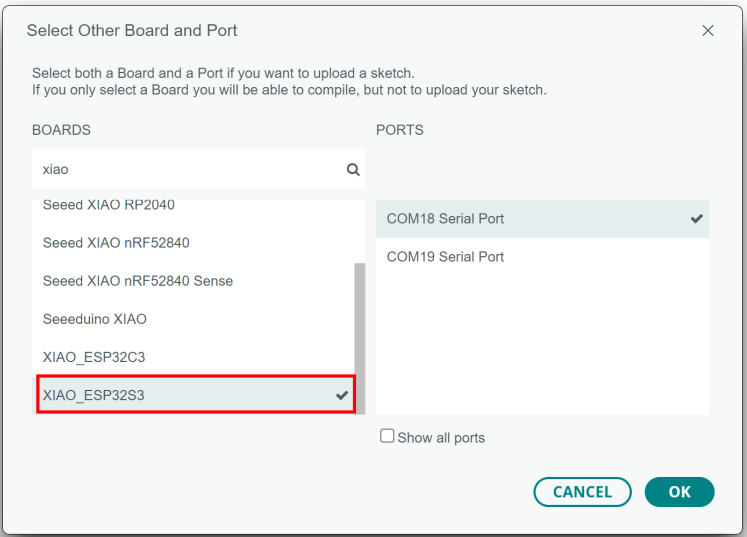
Task: Select COM18 Serial Port
Action: coord(446,219)
